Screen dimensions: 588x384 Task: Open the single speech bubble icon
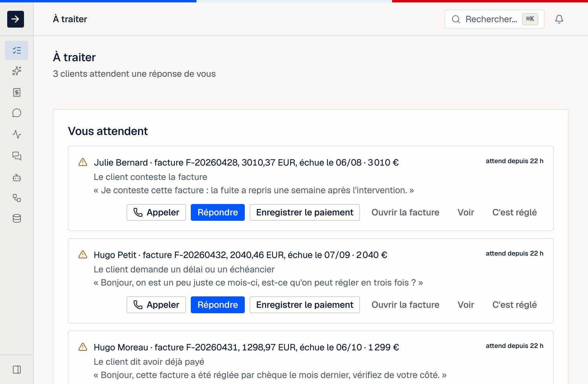tap(16, 113)
